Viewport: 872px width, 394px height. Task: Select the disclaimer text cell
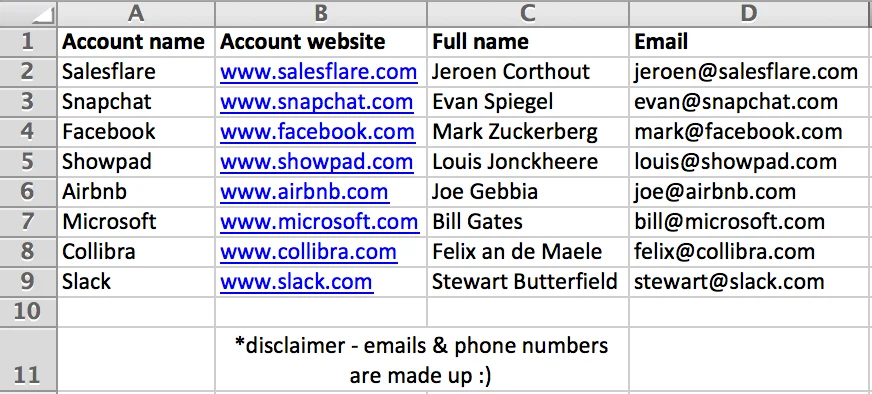[422, 360]
